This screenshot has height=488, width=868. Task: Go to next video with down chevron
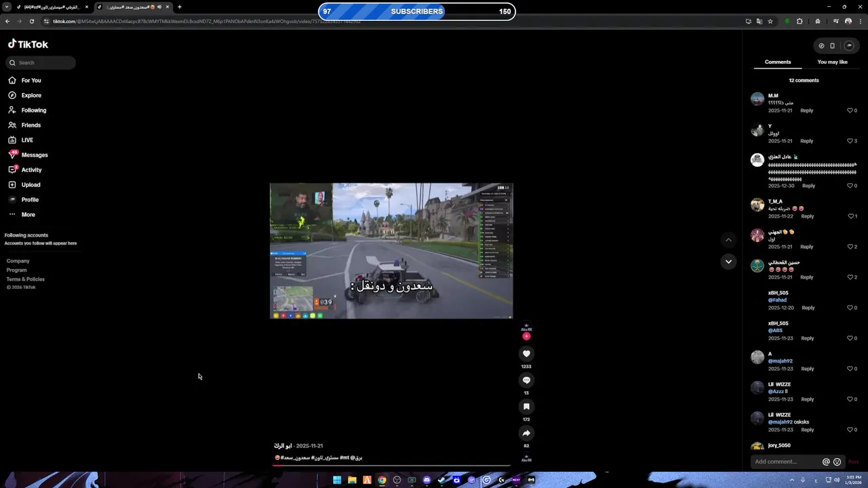728,262
